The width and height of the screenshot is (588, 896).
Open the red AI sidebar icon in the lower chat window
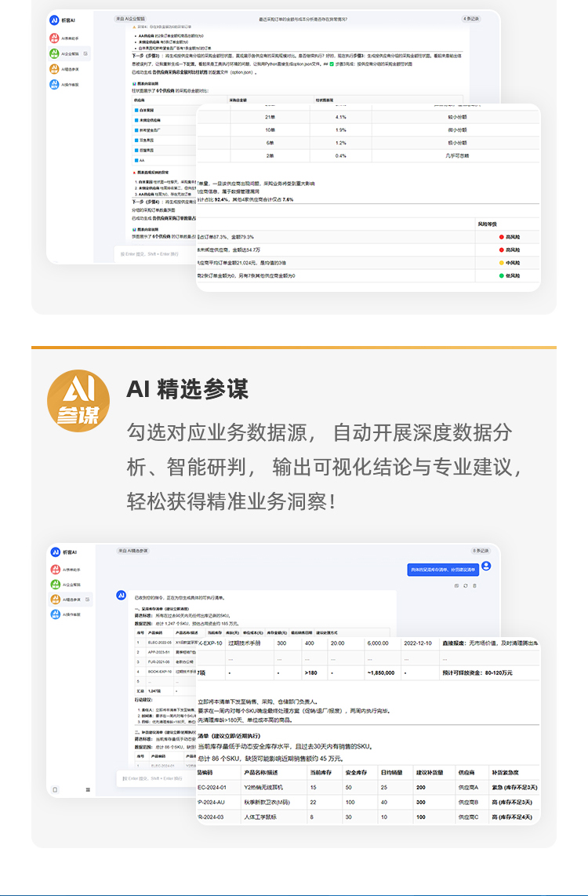pyautogui.click(x=56, y=570)
